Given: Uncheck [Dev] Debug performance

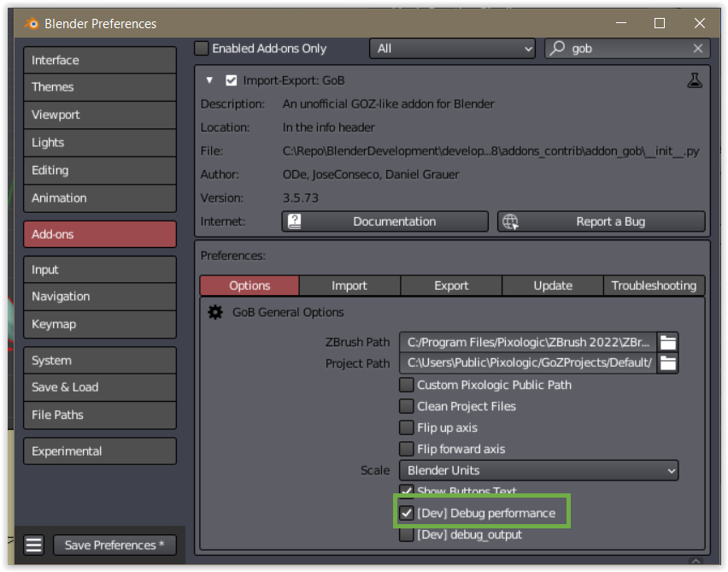Looking at the screenshot, I should 406,513.
